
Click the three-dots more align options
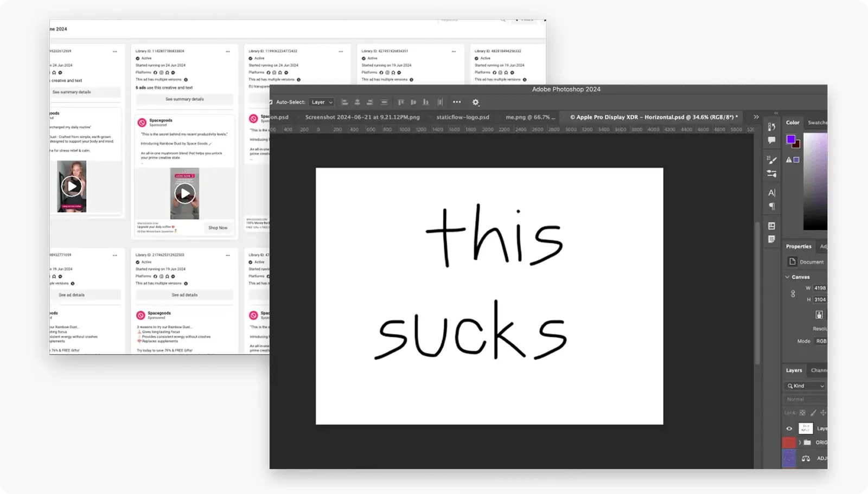point(457,102)
